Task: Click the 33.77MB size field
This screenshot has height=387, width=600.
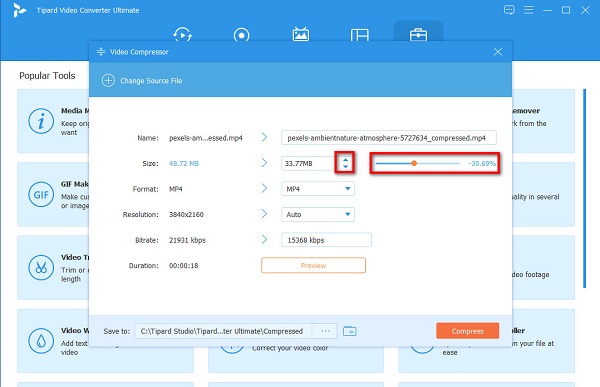Action: click(x=308, y=163)
